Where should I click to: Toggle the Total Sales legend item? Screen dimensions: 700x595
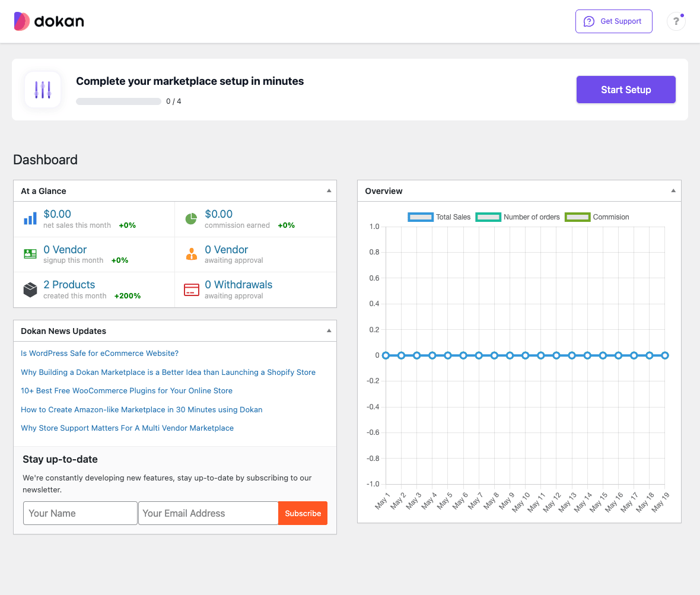coord(439,217)
